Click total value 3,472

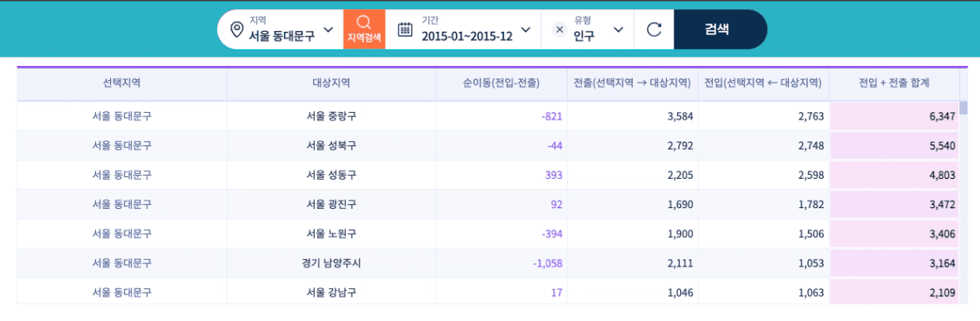[942, 205]
